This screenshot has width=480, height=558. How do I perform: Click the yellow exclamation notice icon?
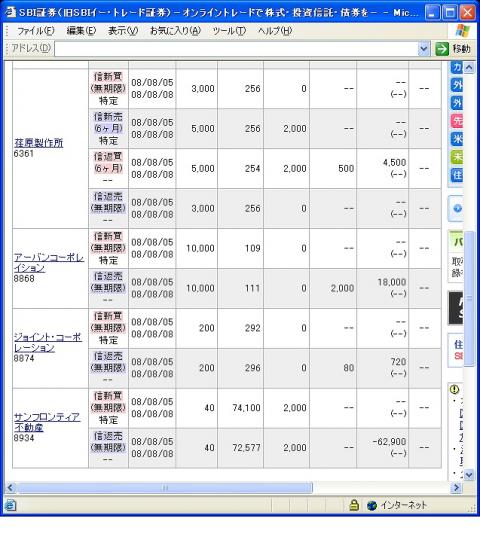(x=454, y=389)
